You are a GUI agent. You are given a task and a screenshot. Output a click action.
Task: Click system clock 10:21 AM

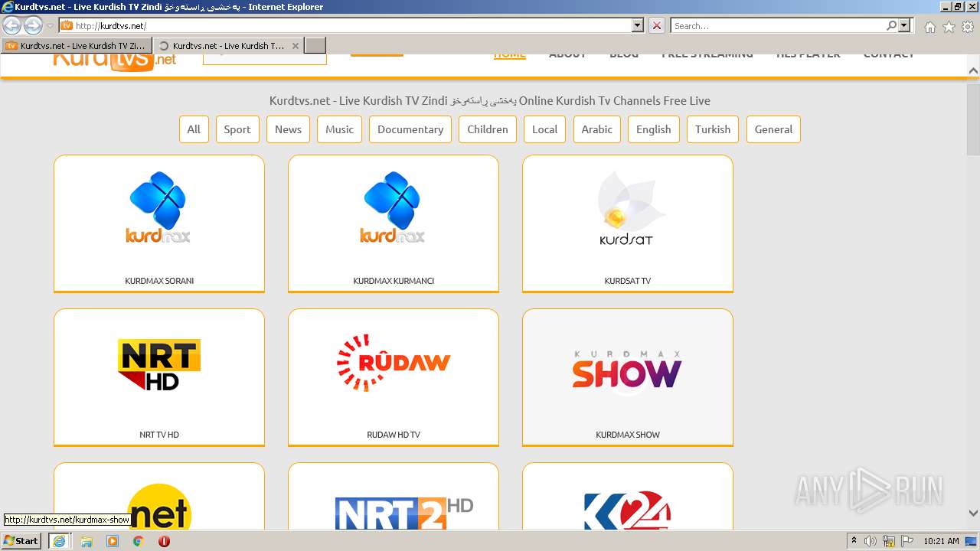pos(941,541)
